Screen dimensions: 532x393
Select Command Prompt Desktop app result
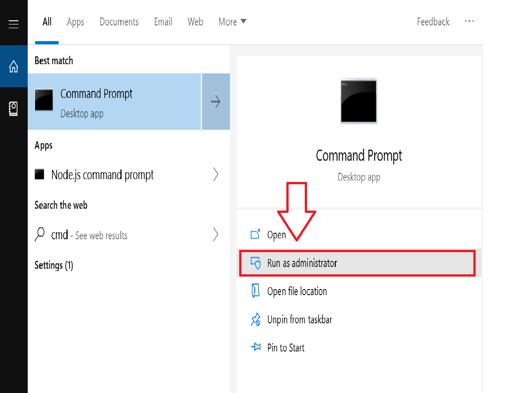115,102
